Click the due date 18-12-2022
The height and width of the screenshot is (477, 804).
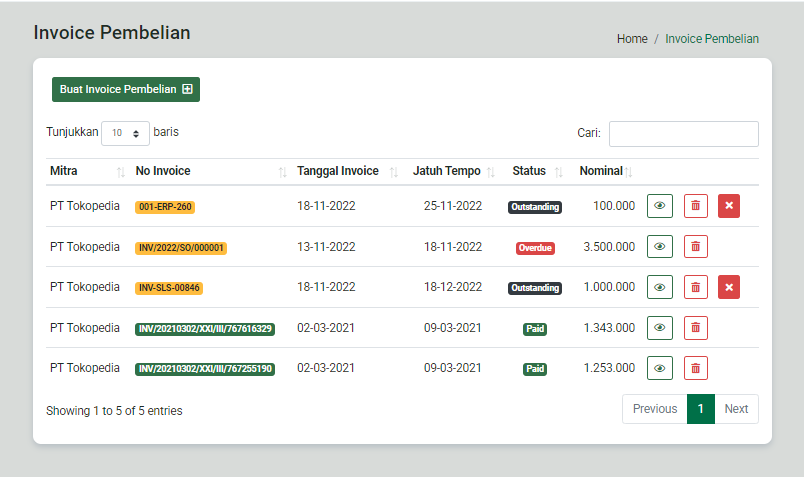[453, 287]
